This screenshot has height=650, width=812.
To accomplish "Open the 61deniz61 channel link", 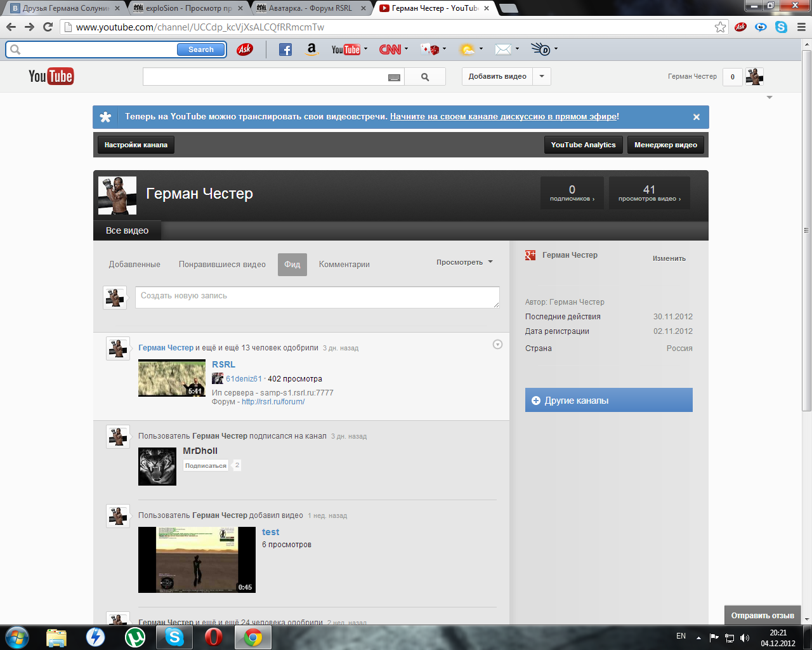I will click(244, 379).
